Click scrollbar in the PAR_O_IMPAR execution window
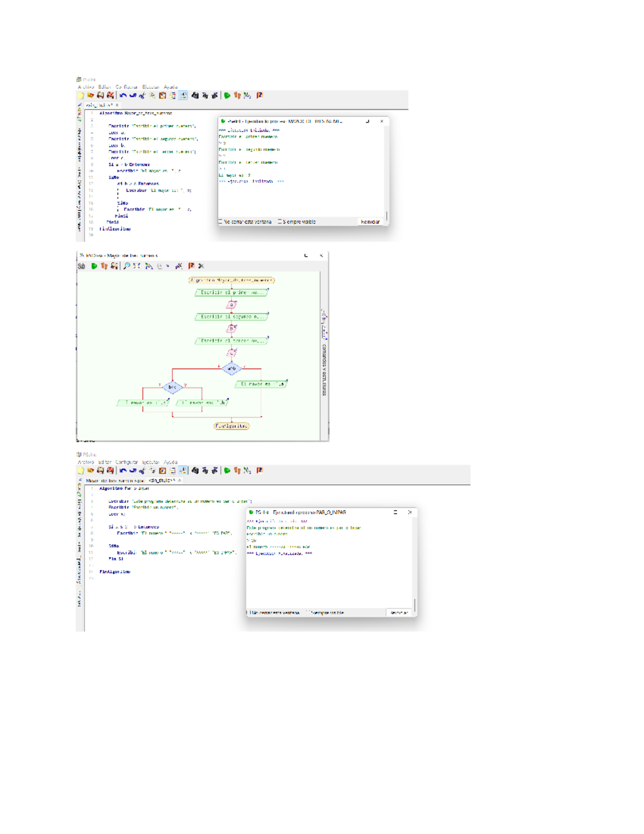 tap(415, 604)
